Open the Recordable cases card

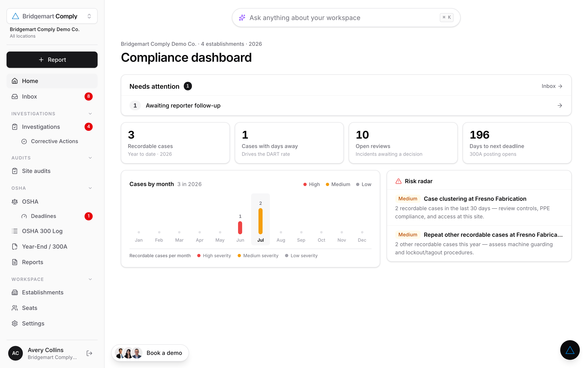tap(175, 143)
